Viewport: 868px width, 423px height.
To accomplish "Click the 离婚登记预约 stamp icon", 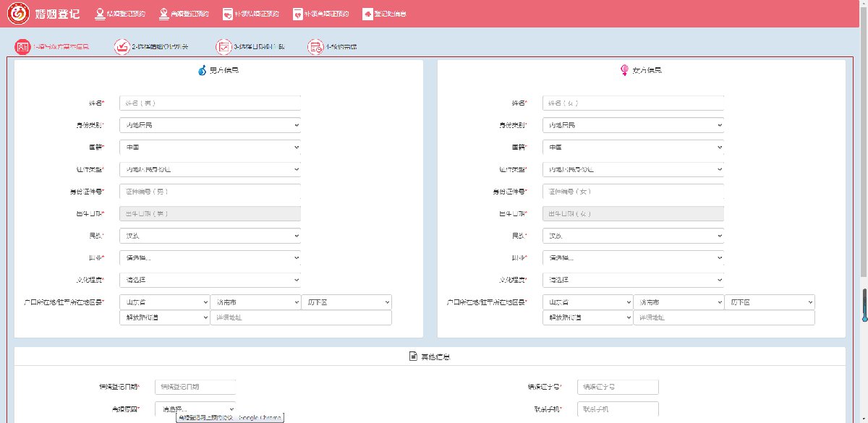I will point(164,14).
